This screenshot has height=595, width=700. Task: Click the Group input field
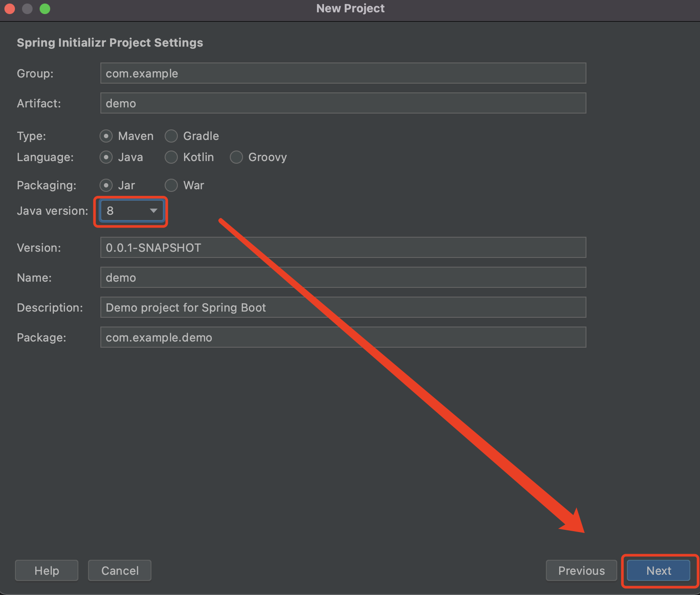click(343, 73)
